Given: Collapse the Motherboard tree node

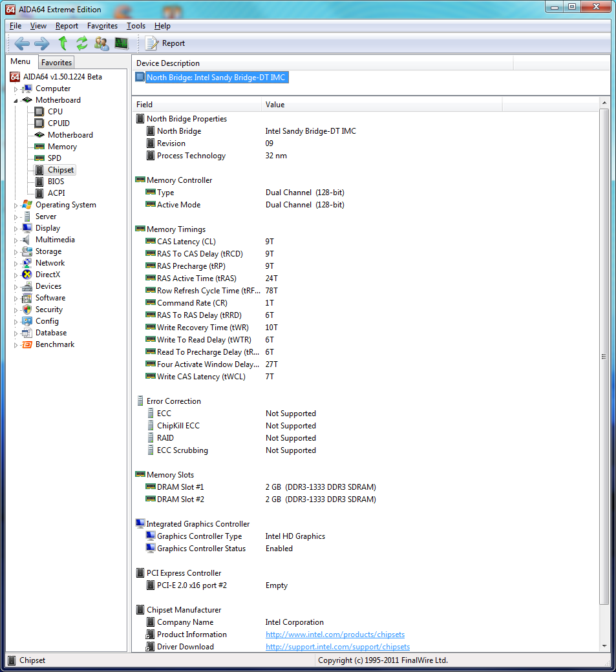Looking at the screenshot, I should (16, 101).
